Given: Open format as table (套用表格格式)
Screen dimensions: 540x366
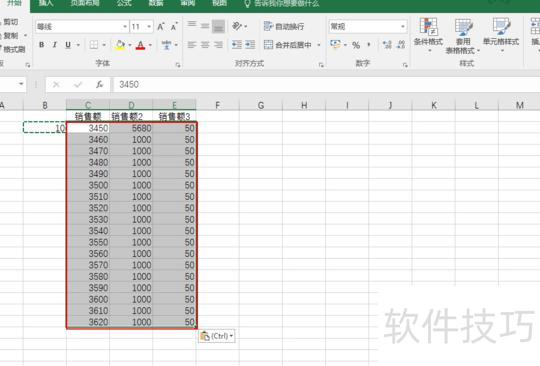Looking at the screenshot, I should point(463,36).
